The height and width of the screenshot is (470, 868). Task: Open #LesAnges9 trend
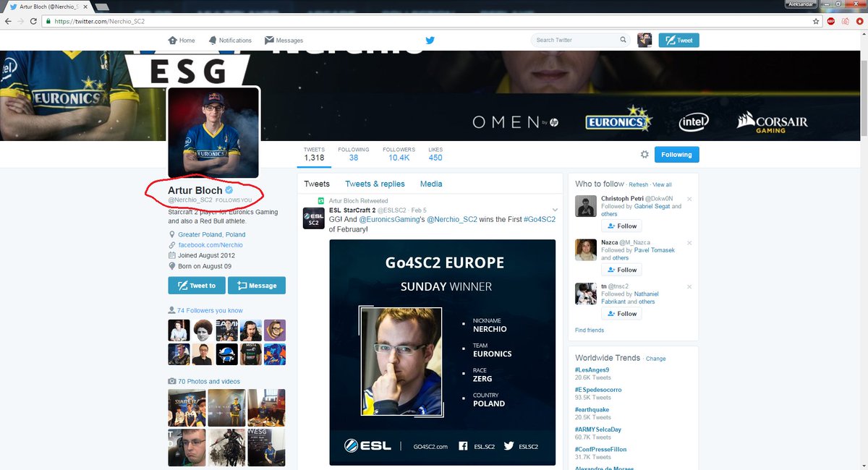coord(592,369)
